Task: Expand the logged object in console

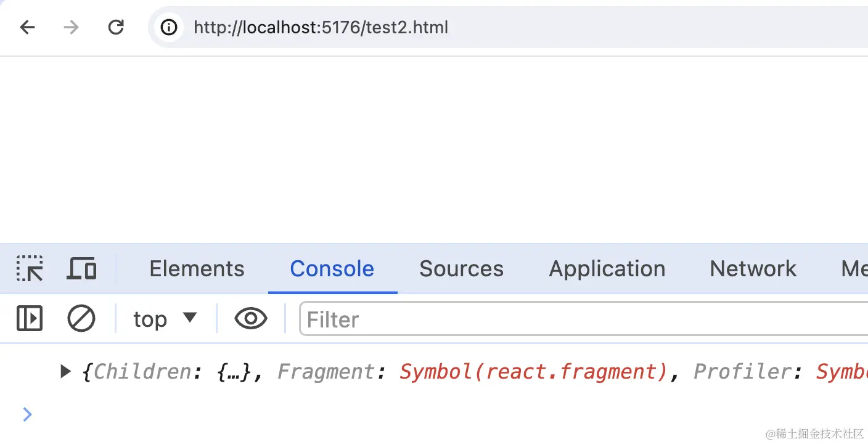Action: [65, 371]
